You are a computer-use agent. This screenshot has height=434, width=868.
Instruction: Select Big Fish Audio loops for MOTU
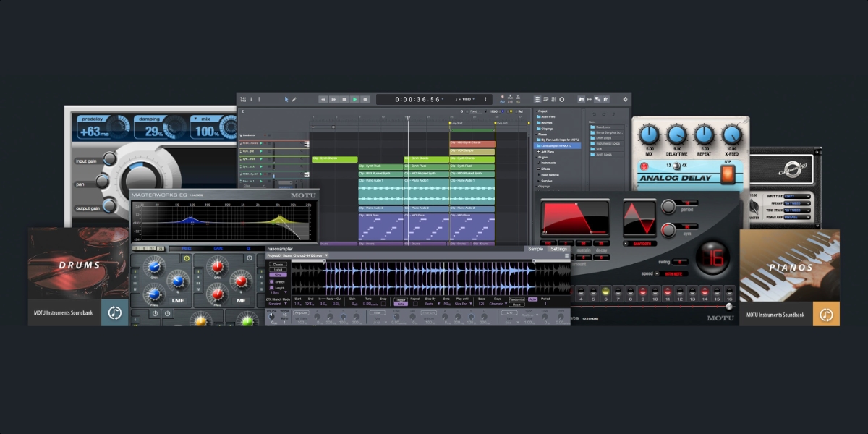[558, 140]
